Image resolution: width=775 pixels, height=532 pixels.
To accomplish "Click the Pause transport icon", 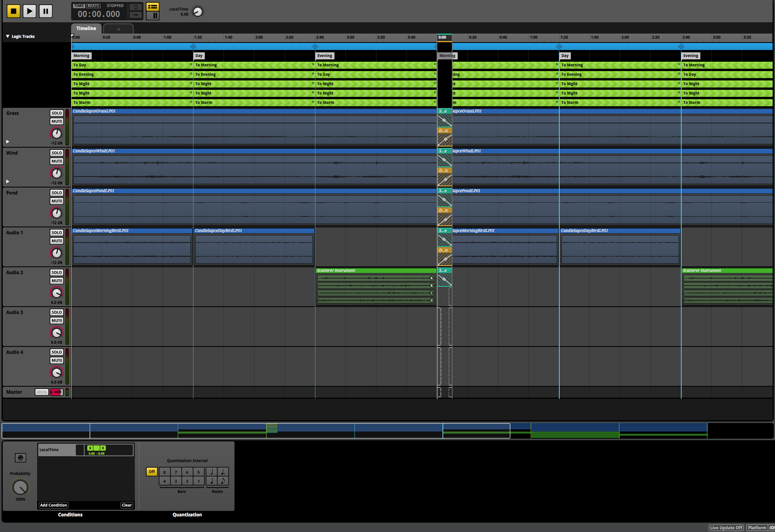I will (46, 11).
